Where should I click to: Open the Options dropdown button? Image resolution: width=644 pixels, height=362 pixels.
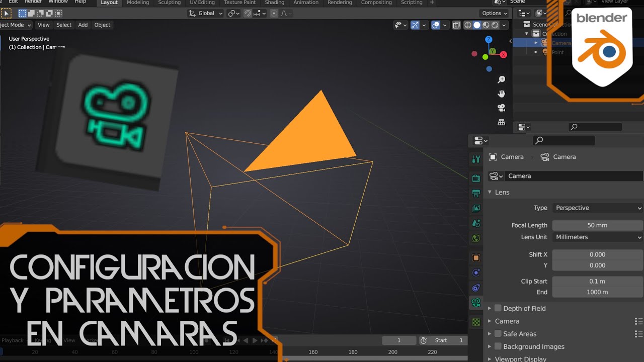(x=495, y=14)
